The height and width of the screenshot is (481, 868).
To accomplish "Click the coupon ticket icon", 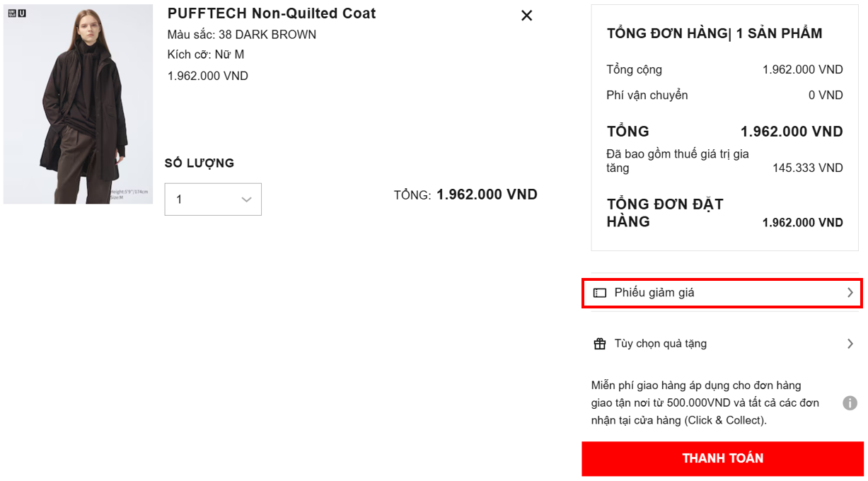I will [x=600, y=293].
